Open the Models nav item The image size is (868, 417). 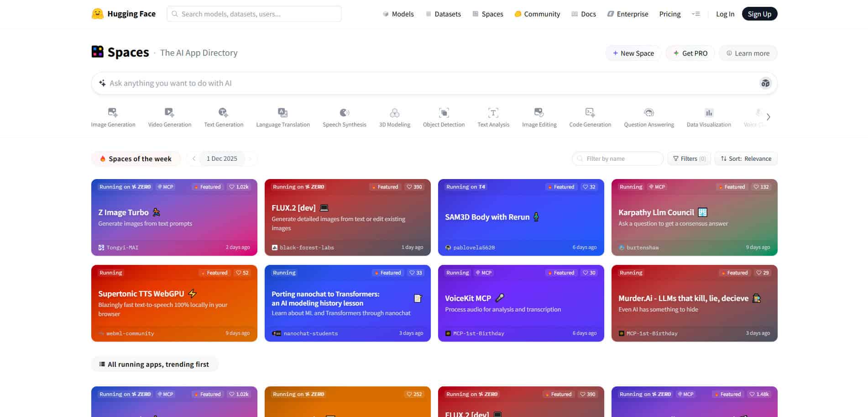398,14
